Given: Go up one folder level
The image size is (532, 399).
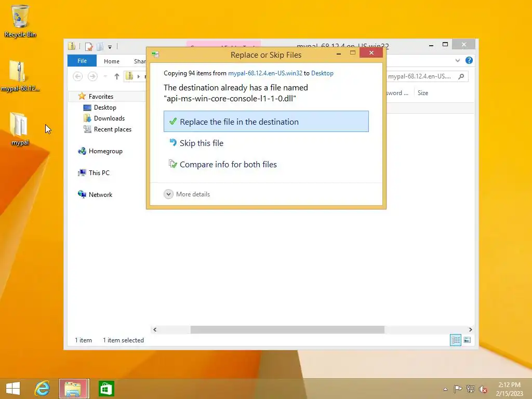Looking at the screenshot, I should coord(117,76).
